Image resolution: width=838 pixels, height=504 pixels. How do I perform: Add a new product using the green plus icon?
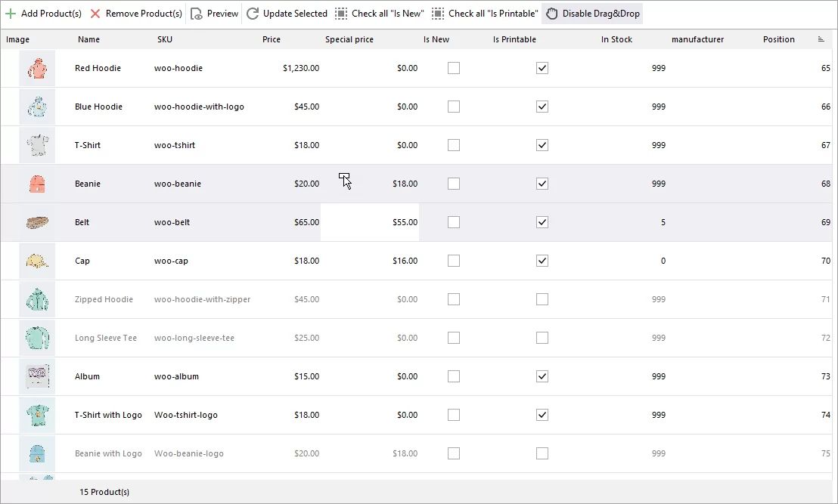click(11, 13)
